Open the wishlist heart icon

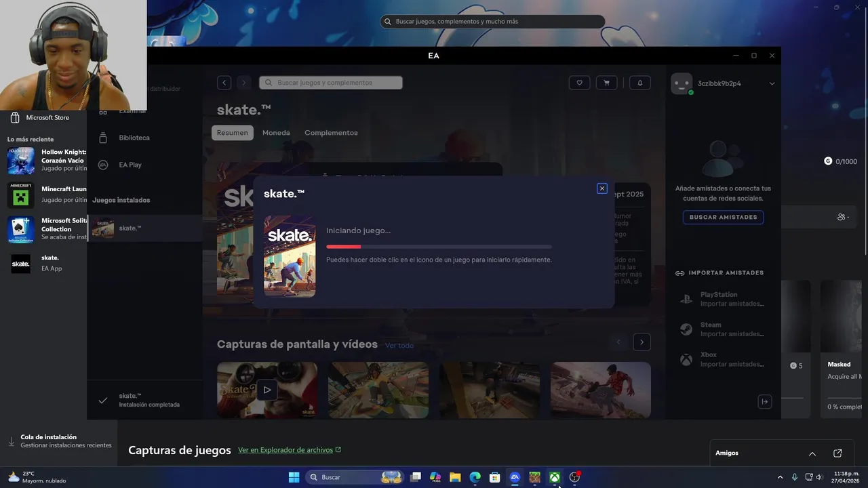tap(579, 83)
